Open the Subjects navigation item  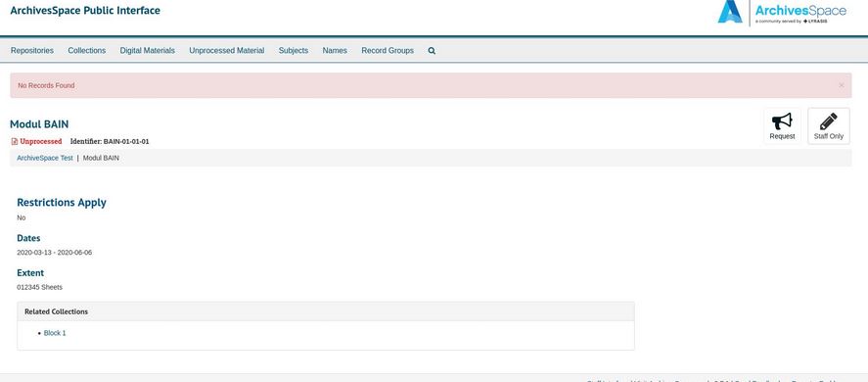pyautogui.click(x=294, y=51)
